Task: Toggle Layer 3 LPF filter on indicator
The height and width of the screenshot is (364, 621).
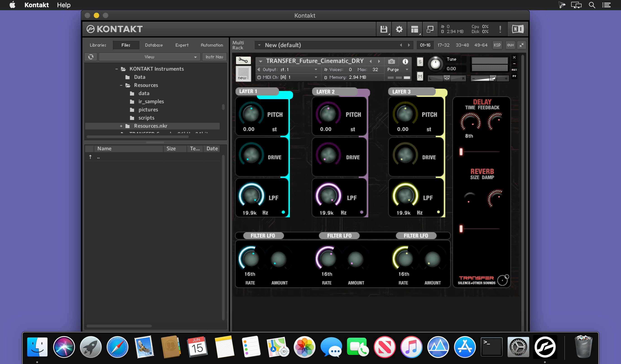Action: 438,212
